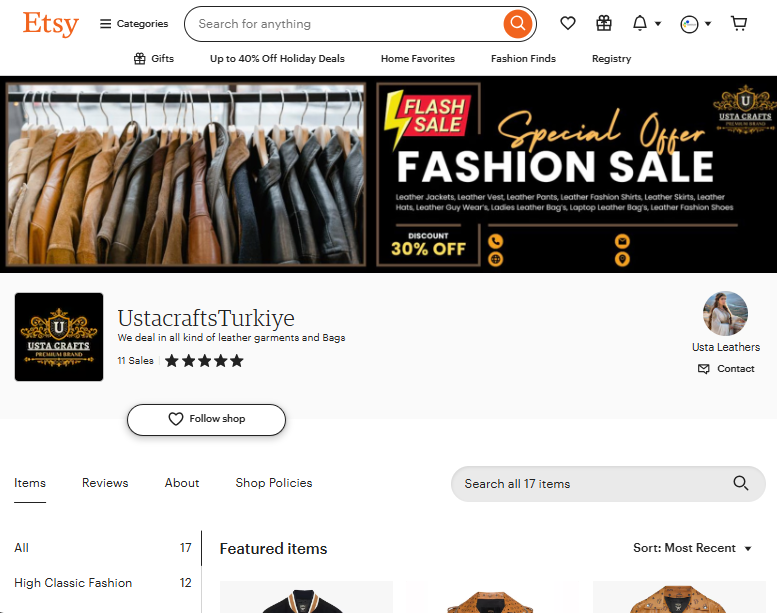Open the account profile dropdown

(696, 24)
